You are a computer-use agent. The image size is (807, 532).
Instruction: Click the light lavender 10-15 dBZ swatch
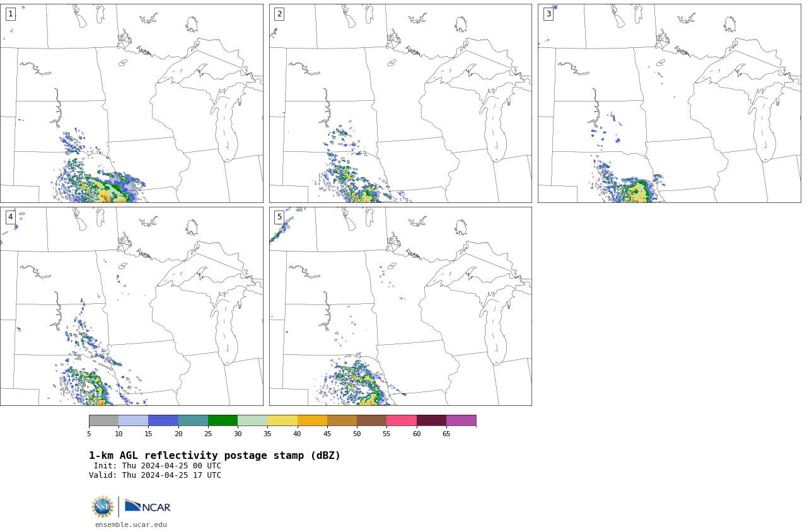[x=134, y=420]
